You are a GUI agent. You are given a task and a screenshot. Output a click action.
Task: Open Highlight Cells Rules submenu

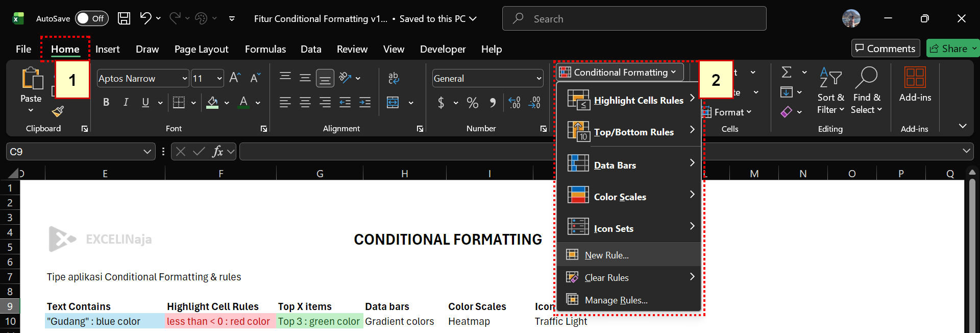(629, 100)
